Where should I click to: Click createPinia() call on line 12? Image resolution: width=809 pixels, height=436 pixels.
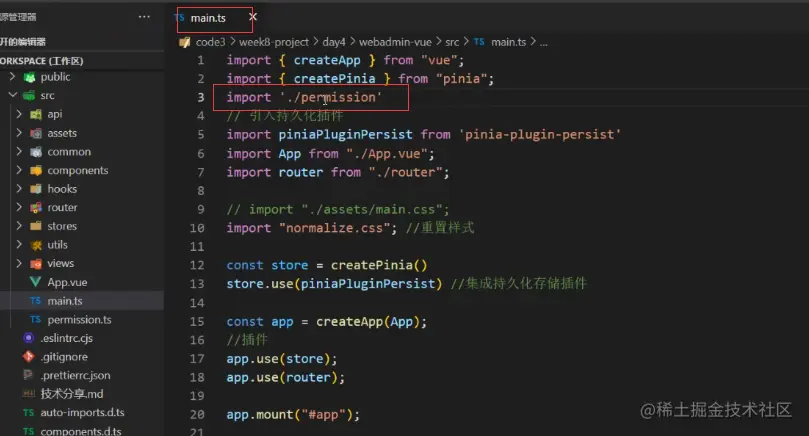(x=379, y=265)
